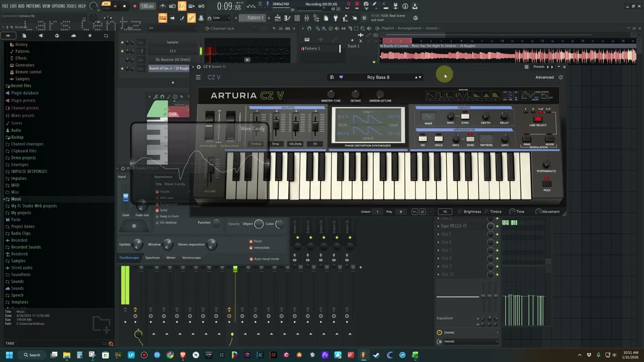
Task: Open the FILE menu
Action: click(6, 6)
